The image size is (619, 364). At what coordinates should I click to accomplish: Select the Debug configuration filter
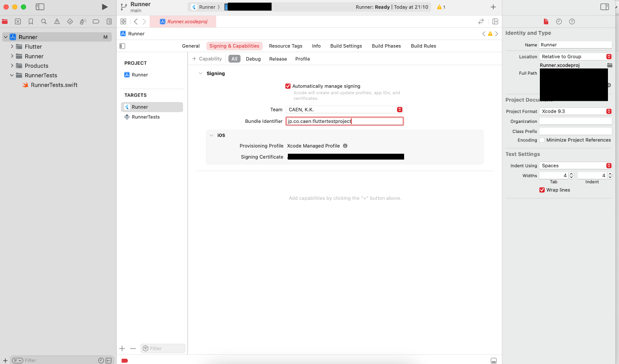(253, 59)
